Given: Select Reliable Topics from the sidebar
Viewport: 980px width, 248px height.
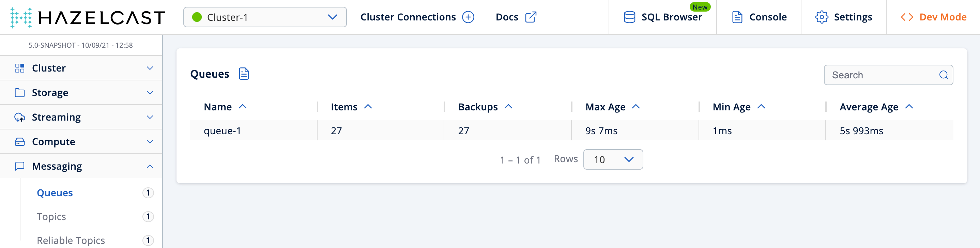Looking at the screenshot, I should pyautogui.click(x=71, y=240).
